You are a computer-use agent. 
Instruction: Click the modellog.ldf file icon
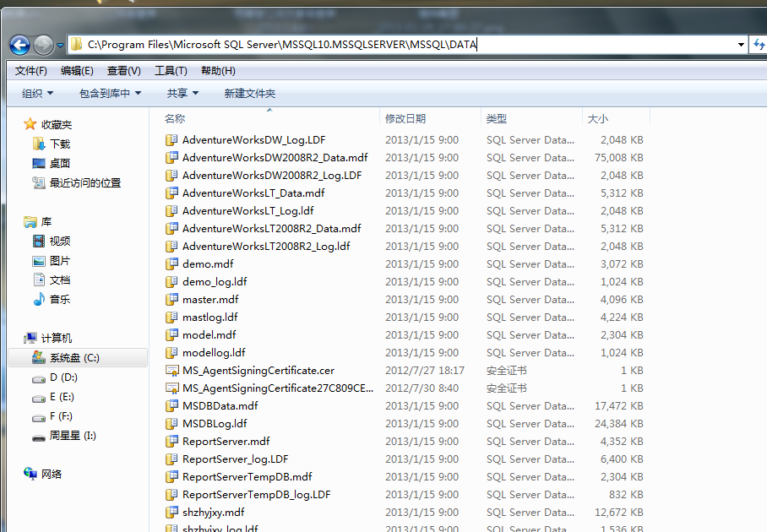point(171,352)
